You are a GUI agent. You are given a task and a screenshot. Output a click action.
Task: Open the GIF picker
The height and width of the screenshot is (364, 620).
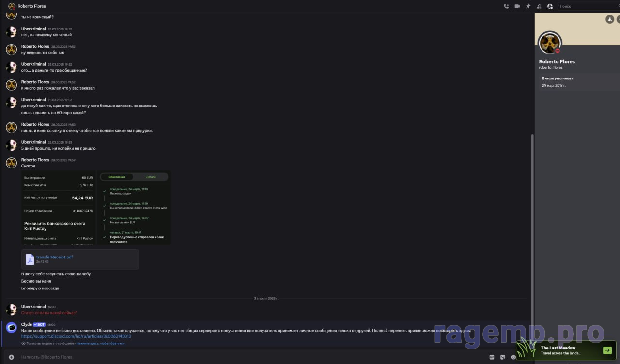coord(492,357)
